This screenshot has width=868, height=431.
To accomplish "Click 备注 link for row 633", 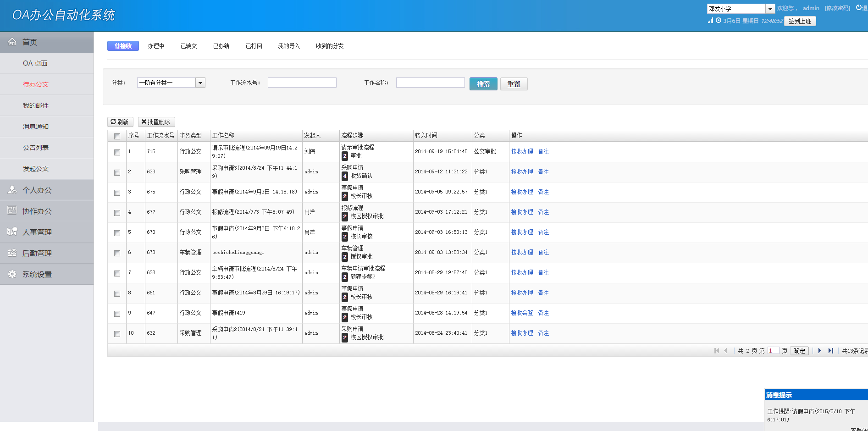I will tap(543, 171).
